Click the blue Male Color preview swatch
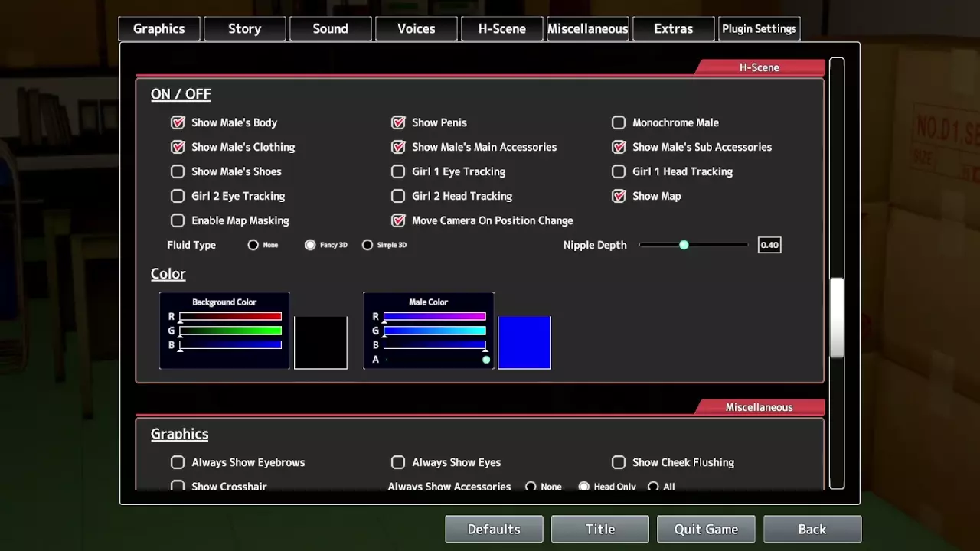The image size is (980, 551). pyautogui.click(x=524, y=342)
